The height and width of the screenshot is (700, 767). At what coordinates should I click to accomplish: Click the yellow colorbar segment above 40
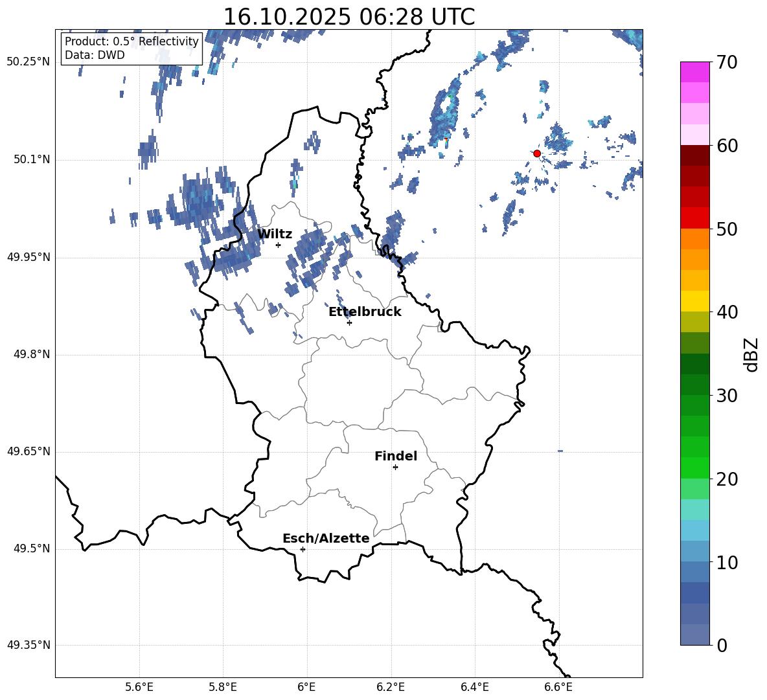pos(695,301)
